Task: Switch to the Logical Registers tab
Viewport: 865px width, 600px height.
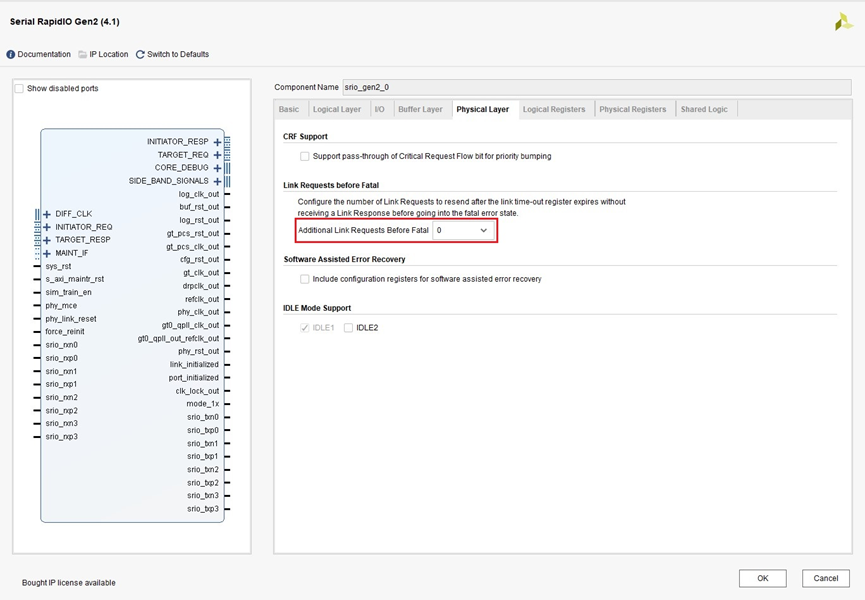Action: 554,110
